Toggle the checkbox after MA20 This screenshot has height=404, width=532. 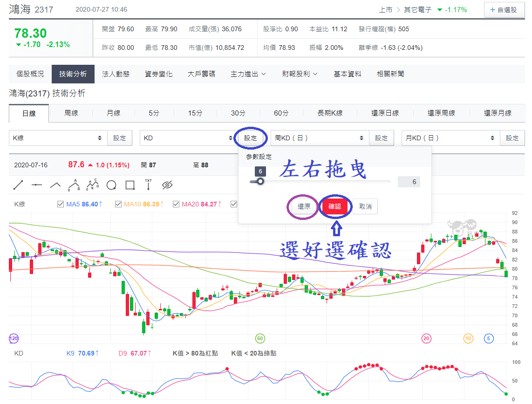[x=233, y=204]
